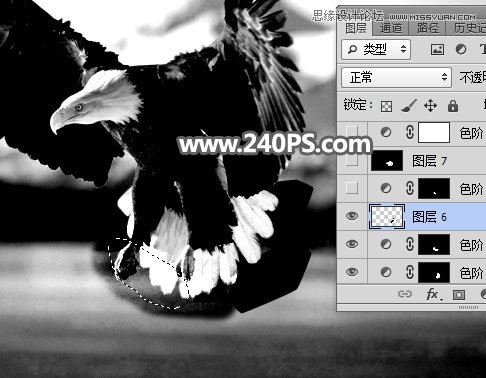Hide the 色阶 layer directly below 图层 6
This screenshot has height=378, width=486.
pos(352,244)
